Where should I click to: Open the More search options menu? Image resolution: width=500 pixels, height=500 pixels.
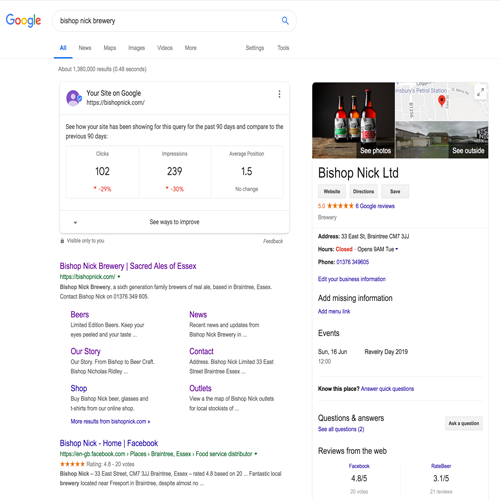(x=191, y=48)
